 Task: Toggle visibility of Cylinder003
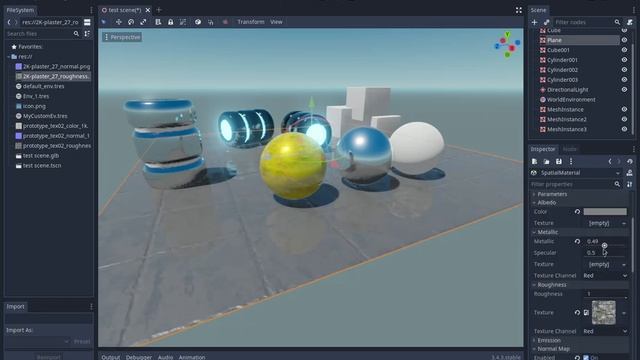pyautogui.click(x=624, y=80)
